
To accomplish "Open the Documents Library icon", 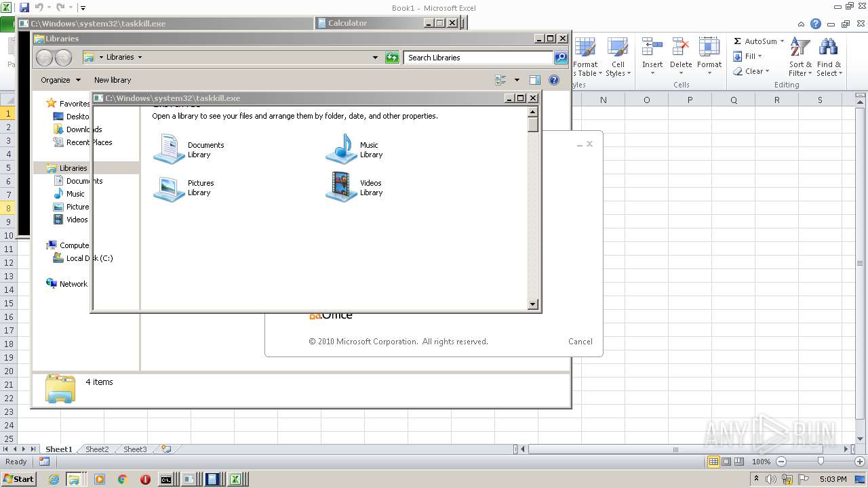I will (169, 148).
